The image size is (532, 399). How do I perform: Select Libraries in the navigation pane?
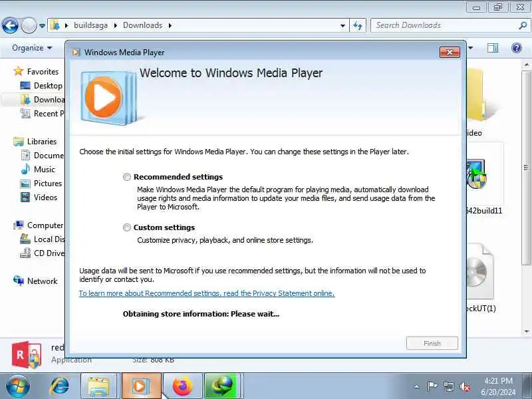pyautogui.click(x=42, y=142)
